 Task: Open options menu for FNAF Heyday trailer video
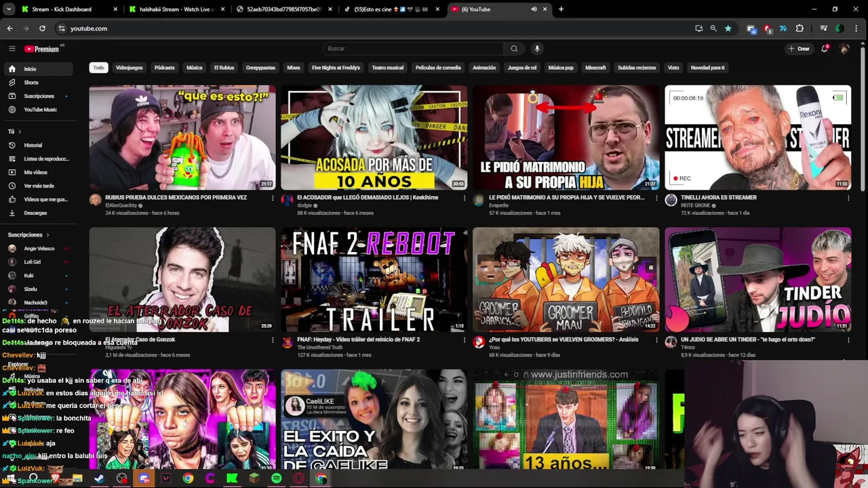[465, 340]
